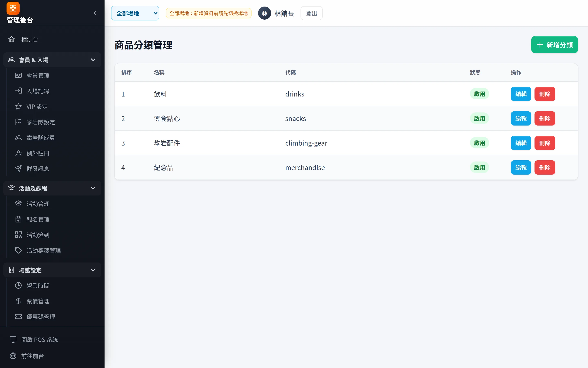
Task: Click the 啟用 status badge for merchandise
Action: tap(479, 168)
